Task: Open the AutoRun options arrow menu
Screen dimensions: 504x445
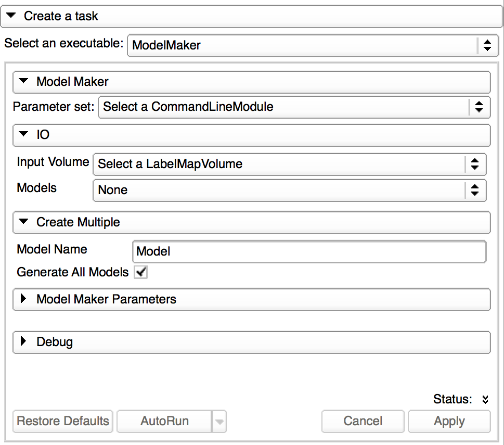Action: [x=219, y=422]
